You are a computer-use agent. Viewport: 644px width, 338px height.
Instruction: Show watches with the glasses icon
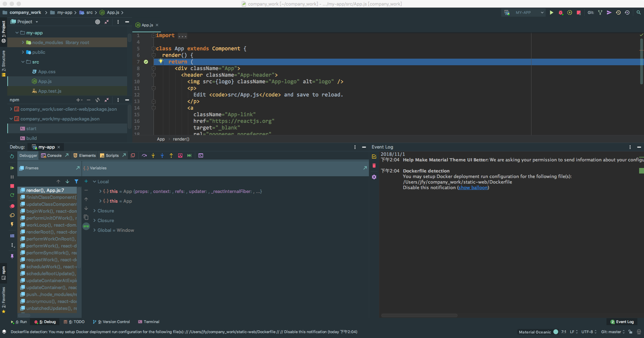click(86, 226)
